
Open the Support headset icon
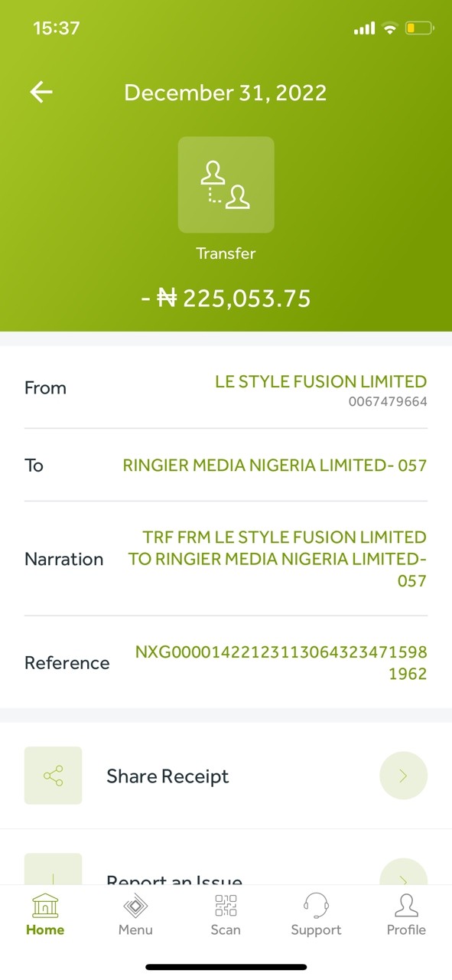pos(316,906)
